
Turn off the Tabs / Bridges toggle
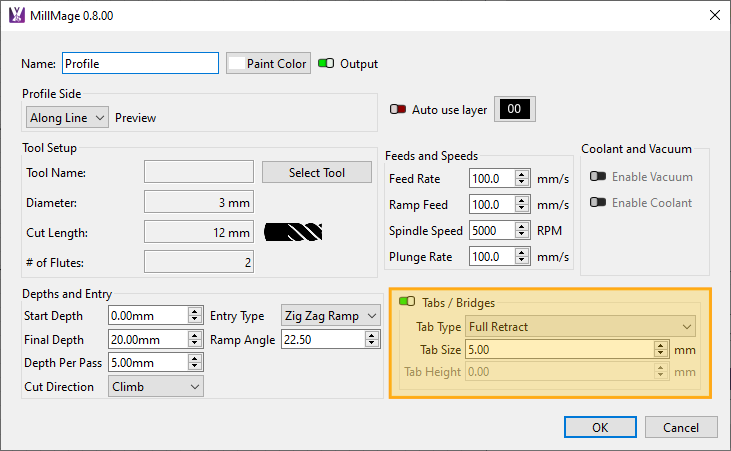(407, 302)
